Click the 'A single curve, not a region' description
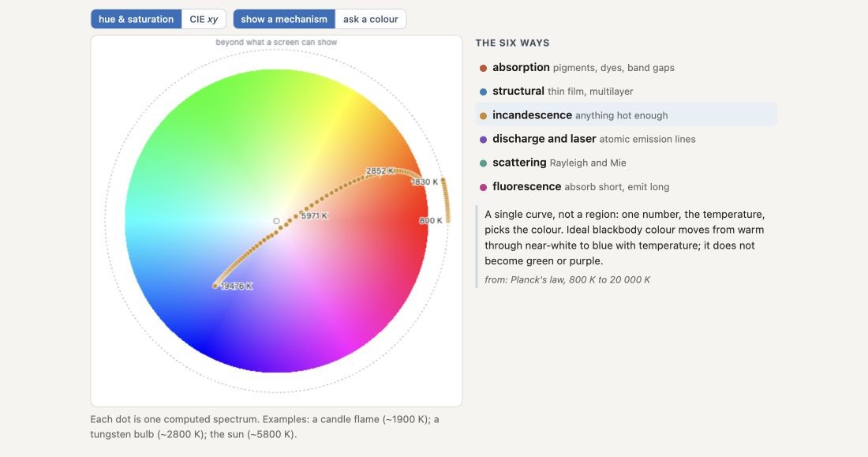Image resolution: width=868 pixels, height=457 pixels. click(x=624, y=238)
